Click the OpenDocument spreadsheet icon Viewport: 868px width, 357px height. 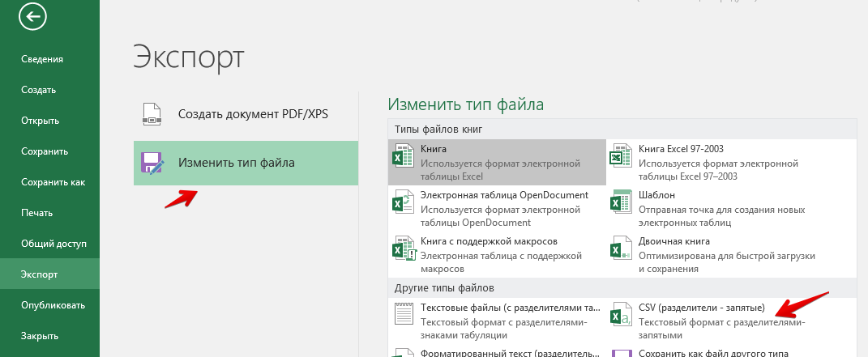[403, 202]
